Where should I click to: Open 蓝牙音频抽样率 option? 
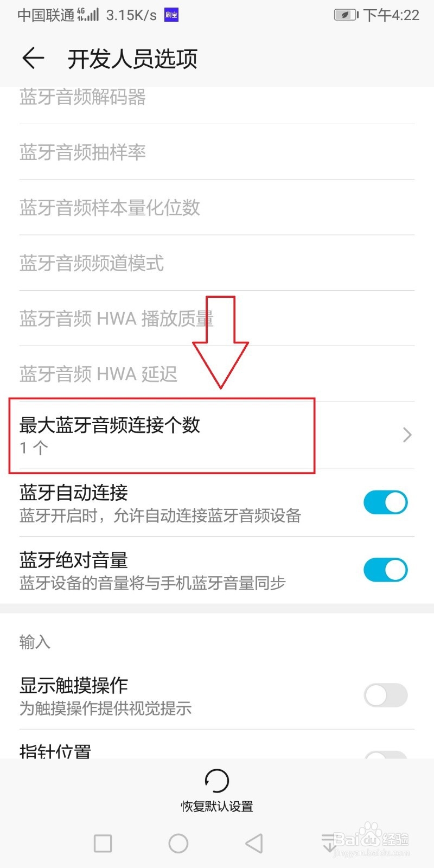click(x=217, y=152)
